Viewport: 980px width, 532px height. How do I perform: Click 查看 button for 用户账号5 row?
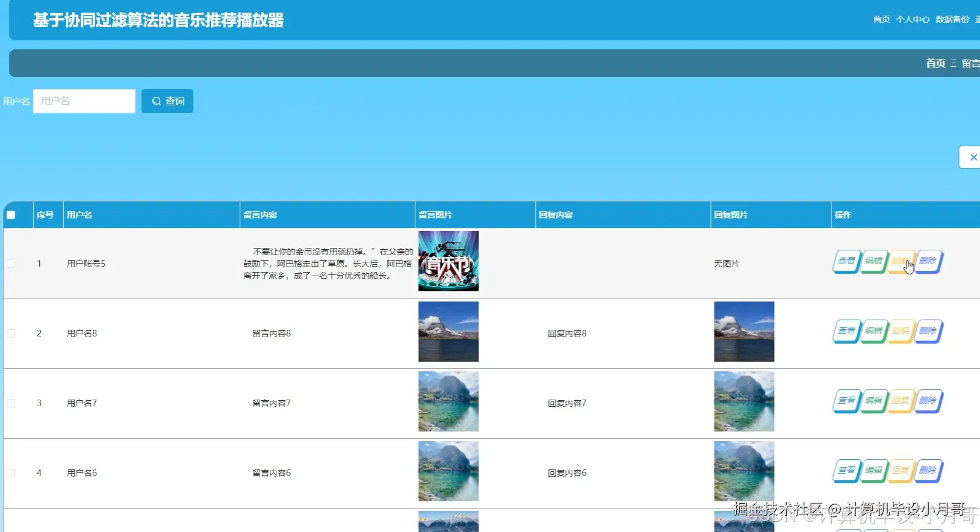[846, 261]
